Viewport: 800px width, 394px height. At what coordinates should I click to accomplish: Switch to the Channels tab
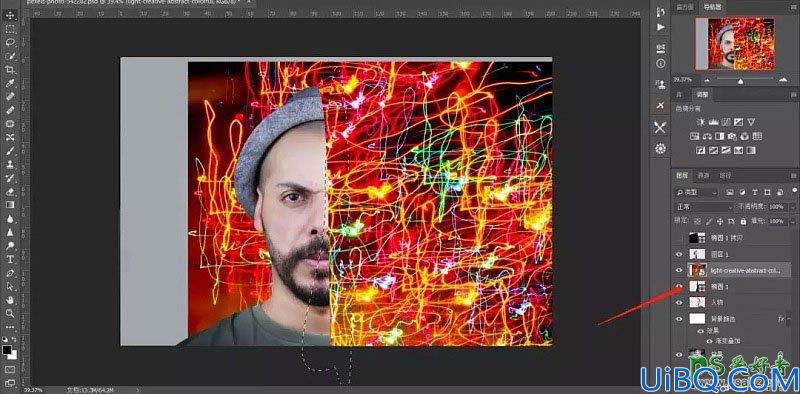tap(703, 175)
